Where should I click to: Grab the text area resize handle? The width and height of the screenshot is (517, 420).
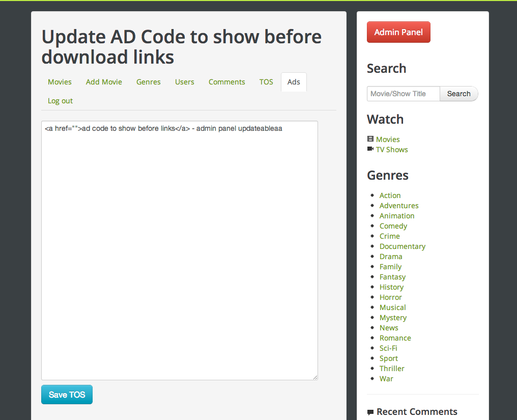click(315, 377)
